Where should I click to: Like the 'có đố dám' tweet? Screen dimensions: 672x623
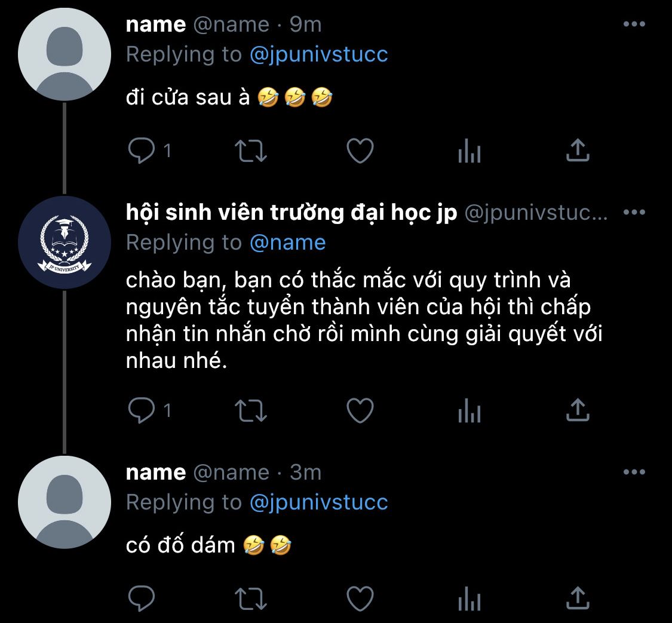pyautogui.click(x=360, y=598)
